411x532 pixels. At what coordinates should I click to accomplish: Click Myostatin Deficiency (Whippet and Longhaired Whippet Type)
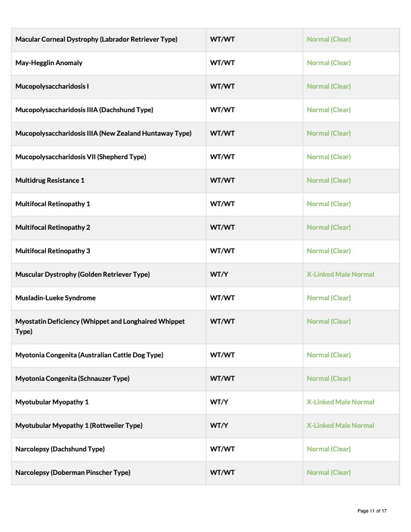(100, 326)
